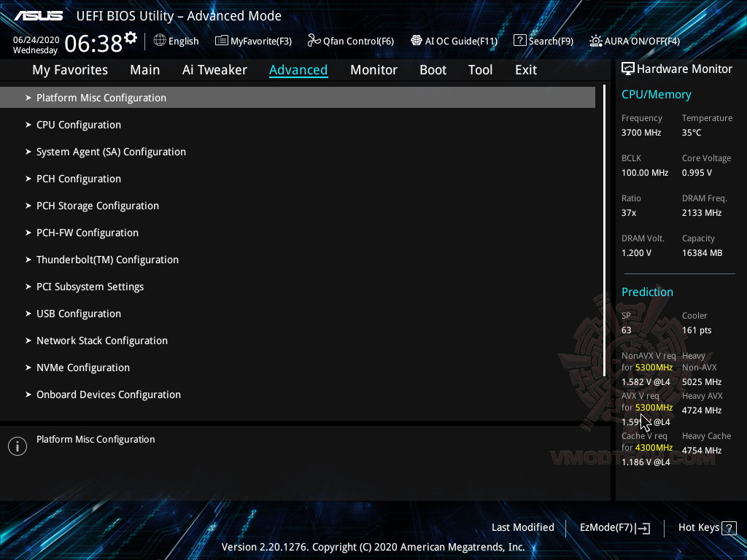Switch to Exit tab
This screenshot has height=560, width=747.
(x=526, y=70)
